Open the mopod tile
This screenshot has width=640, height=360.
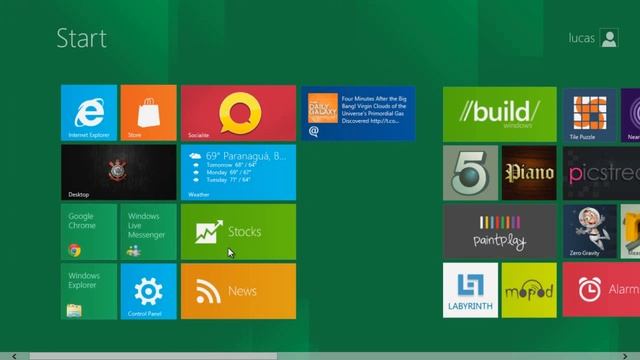[529, 290]
